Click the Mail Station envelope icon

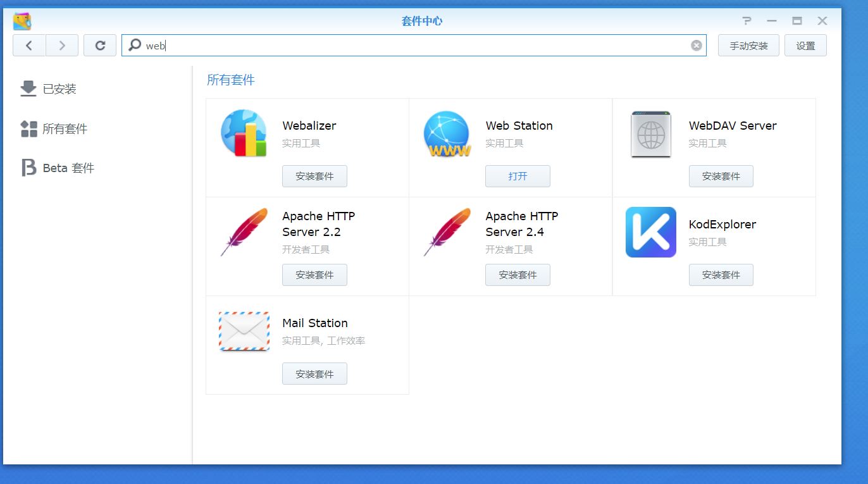tap(244, 331)
